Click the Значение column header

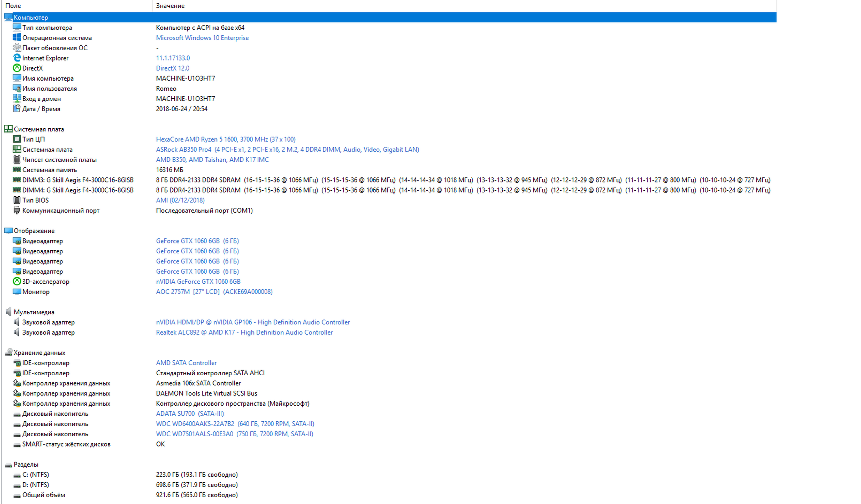coord(170,6)
